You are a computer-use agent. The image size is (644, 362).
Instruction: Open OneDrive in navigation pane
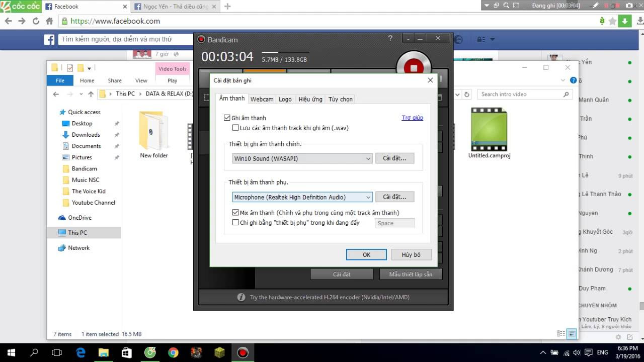click(79, 218)
